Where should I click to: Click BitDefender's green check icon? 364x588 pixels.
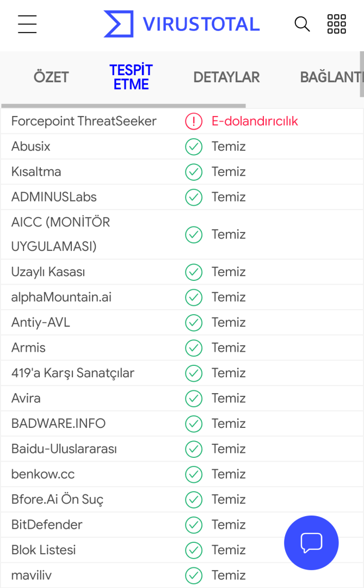click(194, 525)
